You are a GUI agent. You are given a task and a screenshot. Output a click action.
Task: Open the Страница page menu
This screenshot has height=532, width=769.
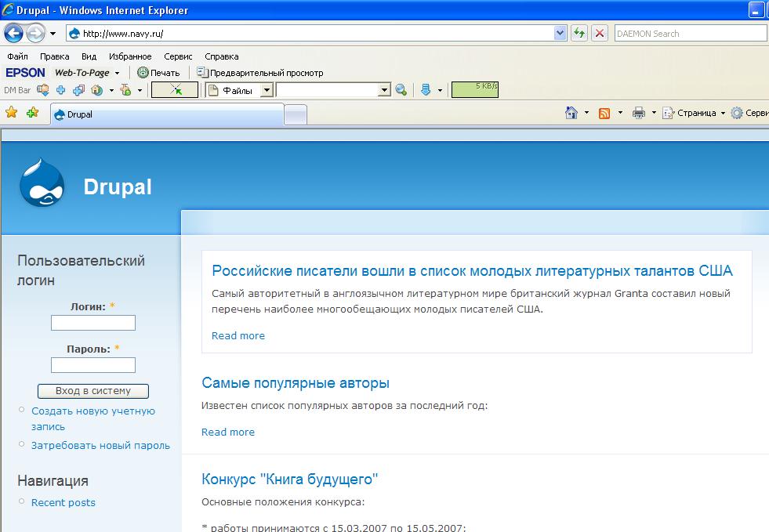click(693, 114)
